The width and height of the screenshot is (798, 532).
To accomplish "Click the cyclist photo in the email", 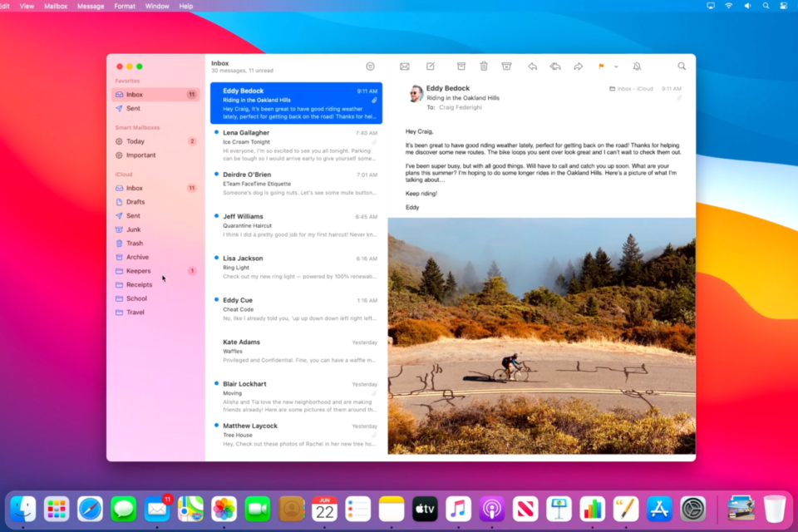I will point(540,336).
